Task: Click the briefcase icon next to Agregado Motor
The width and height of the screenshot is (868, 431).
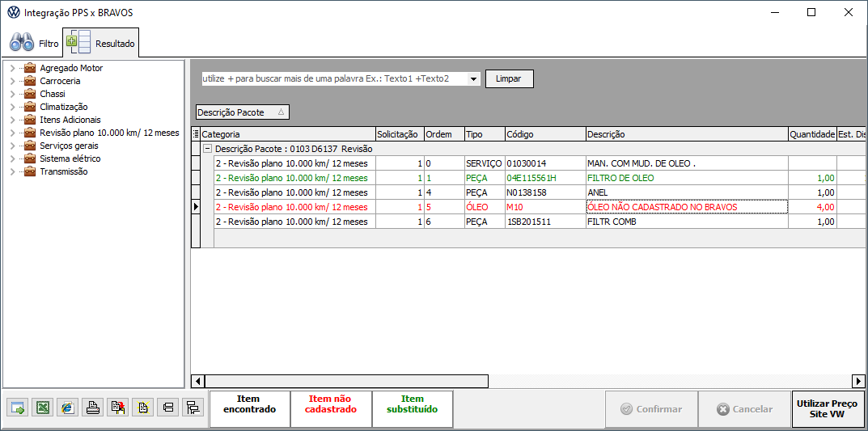Action: tap(30, 68)
